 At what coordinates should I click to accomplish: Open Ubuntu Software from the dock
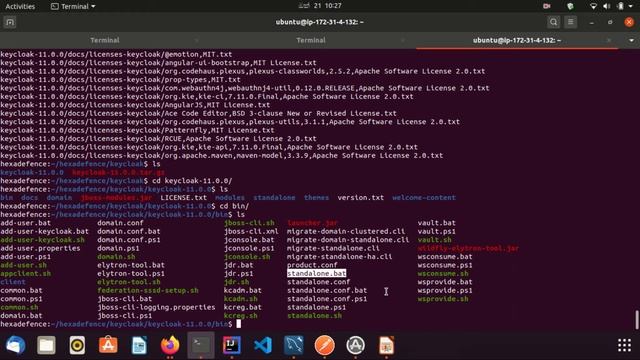click(x=108, y=345)
